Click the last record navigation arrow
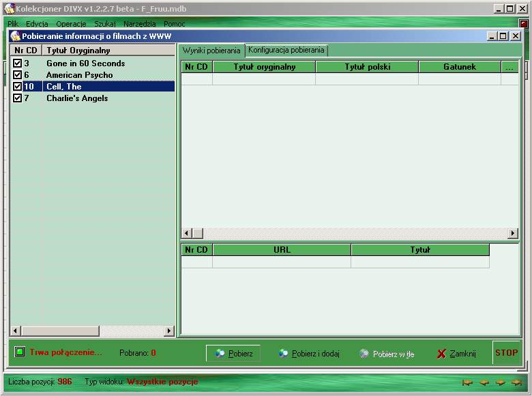 (x=517, y=382)
